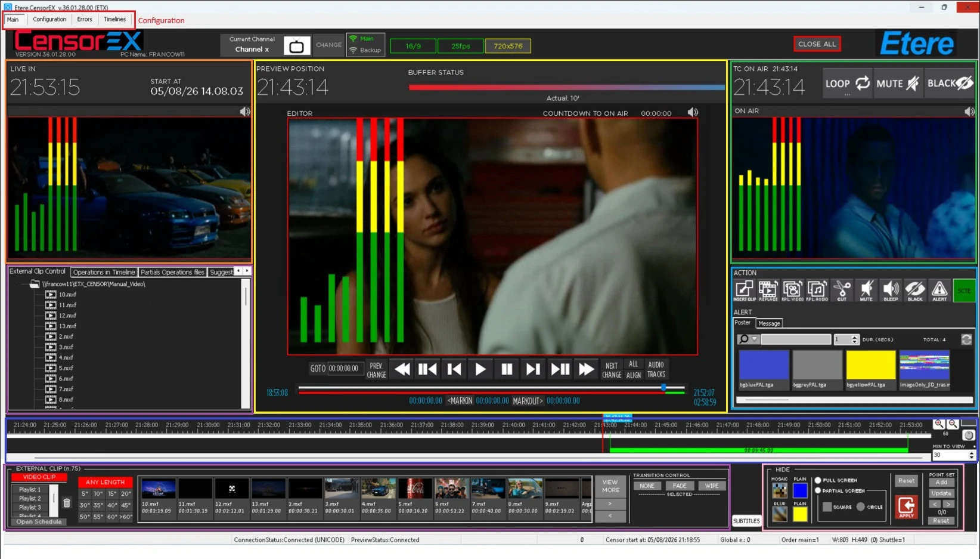
Task: Toggle the Loop button on air
Action: tap(847, 84)
